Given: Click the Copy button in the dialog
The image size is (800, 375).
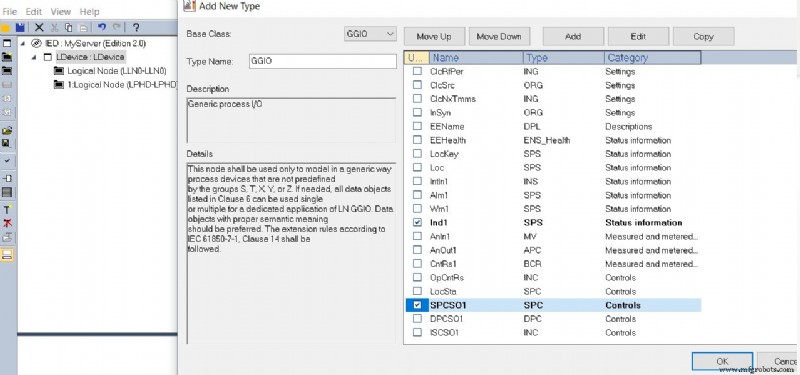Looking at the screenshot, I should (x=704, y=36).
